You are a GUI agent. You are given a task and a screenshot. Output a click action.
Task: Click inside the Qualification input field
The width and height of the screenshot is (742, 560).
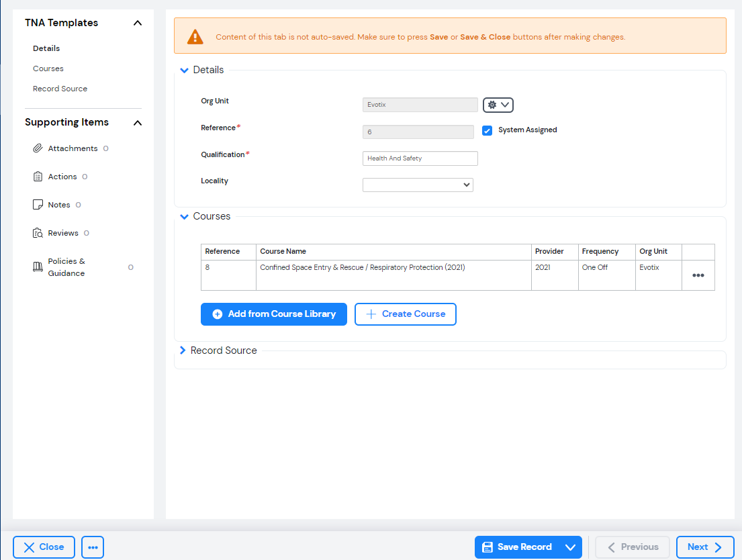point(420,158)
